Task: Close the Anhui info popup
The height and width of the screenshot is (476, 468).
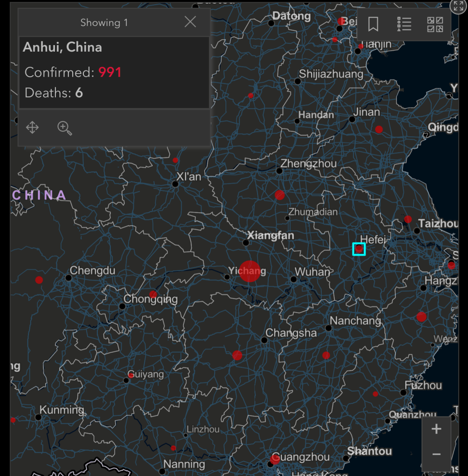Action: coord(190,22)
